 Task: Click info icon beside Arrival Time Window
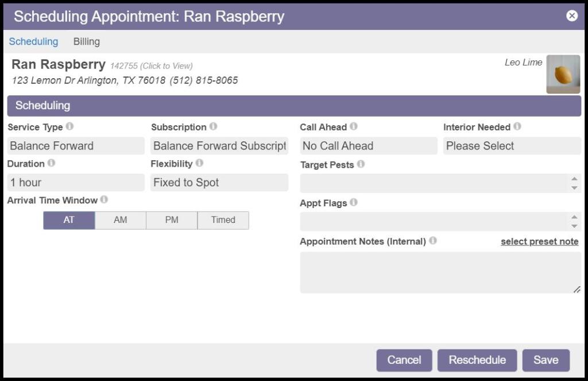click(104, 200)
